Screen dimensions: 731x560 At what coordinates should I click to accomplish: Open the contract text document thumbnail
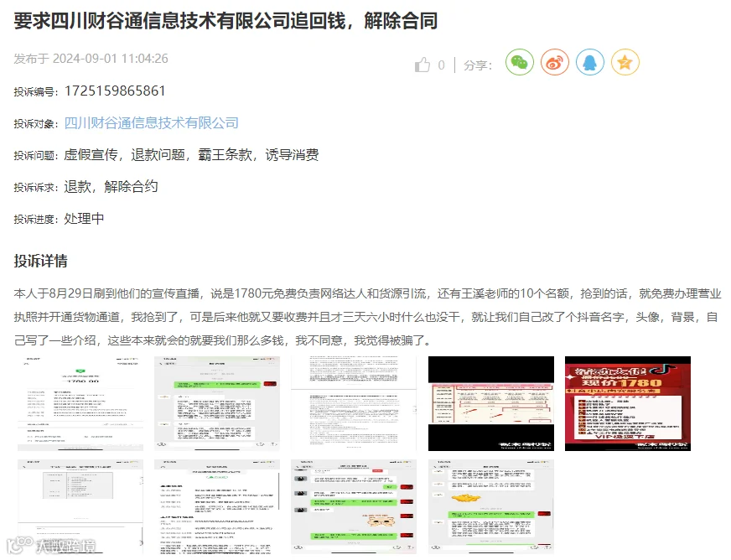pos(354,404)
